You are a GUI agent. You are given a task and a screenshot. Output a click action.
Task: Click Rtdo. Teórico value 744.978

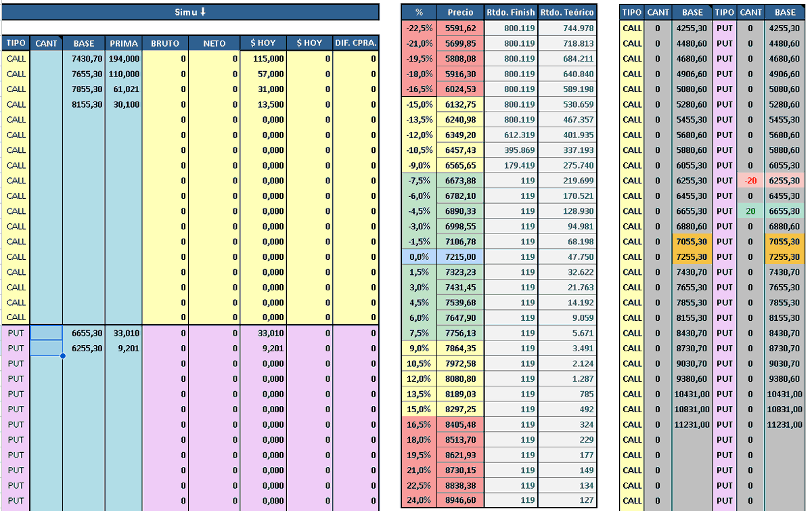[x=568, y=28]
